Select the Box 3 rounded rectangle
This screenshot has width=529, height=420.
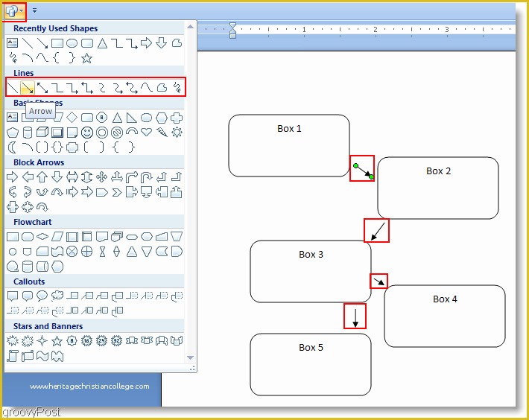click(x=311, y=271)
